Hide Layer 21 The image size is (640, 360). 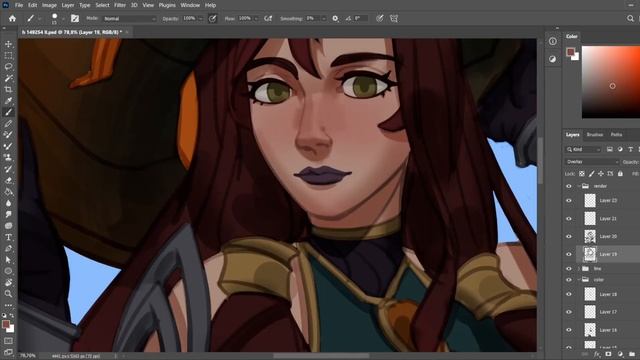point(569,219)
